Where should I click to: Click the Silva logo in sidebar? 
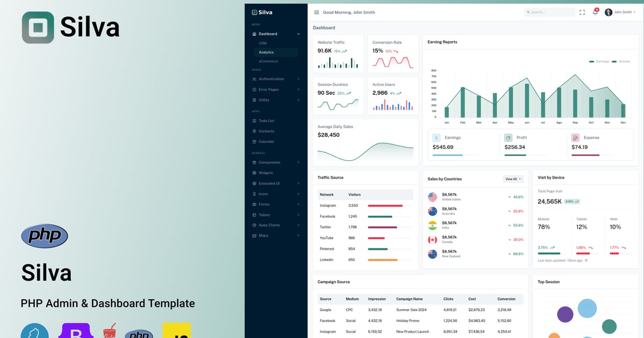coord(262,12)
